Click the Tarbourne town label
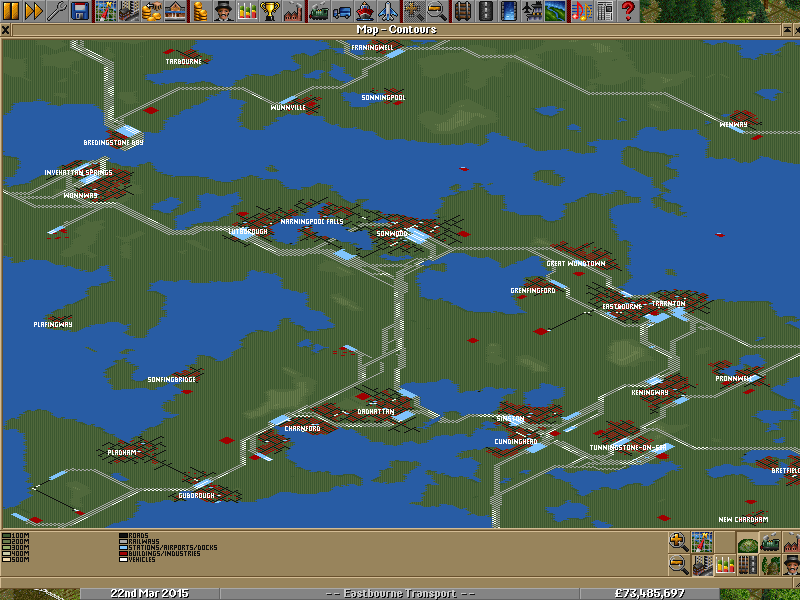800x600 pixels. pos(183,61)
